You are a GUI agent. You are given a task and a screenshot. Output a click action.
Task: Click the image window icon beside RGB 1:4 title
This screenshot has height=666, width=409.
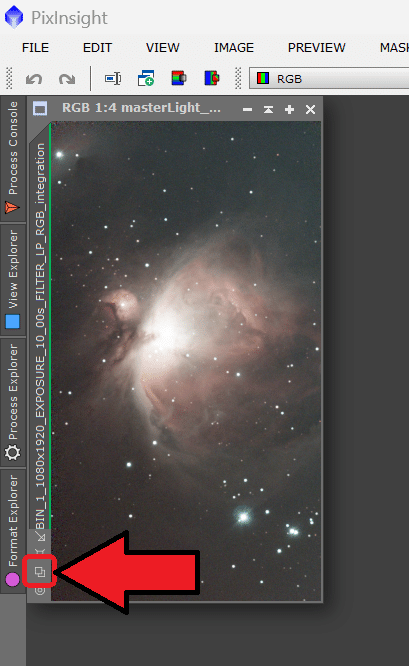tap(40, 109)
